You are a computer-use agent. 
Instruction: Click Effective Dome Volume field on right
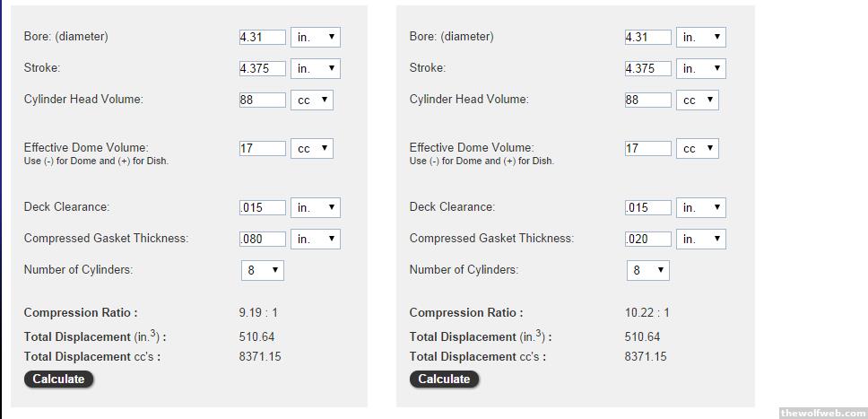click(x=648, y=148)
